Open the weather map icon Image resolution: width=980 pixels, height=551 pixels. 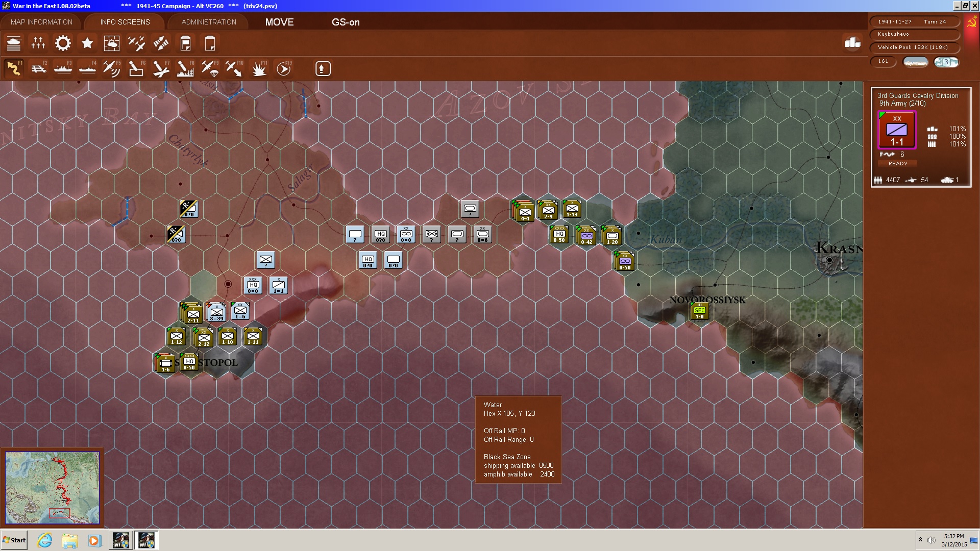[112, 43]
